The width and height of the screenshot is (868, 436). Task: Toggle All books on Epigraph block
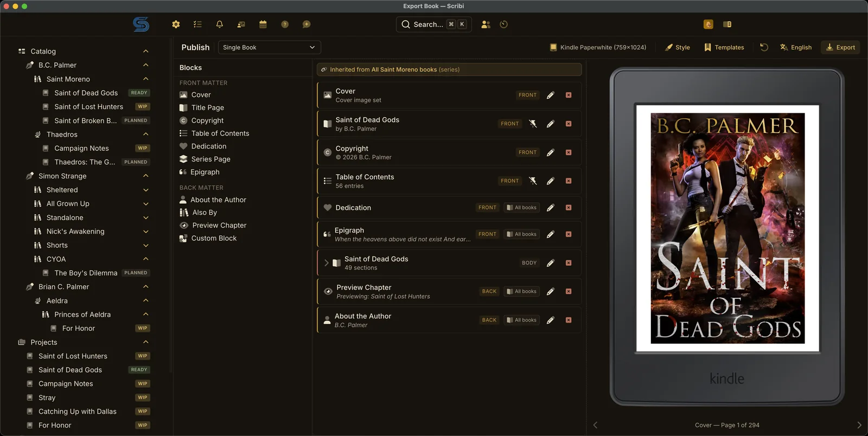coord(521,234)
